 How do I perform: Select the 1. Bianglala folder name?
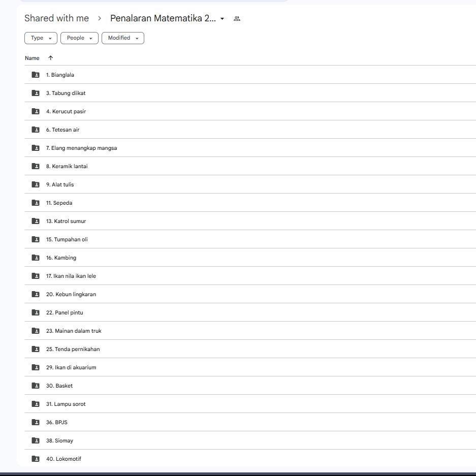click(x=60, y=75)
